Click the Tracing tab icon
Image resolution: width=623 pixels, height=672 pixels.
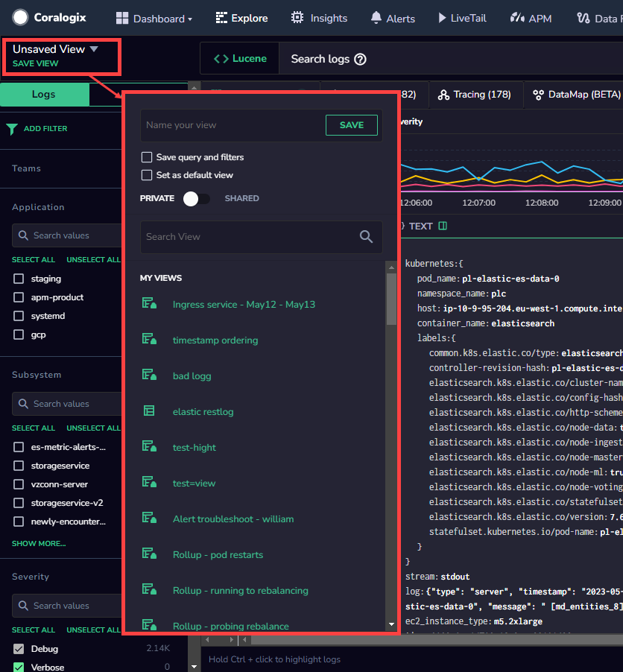(443, 95)
